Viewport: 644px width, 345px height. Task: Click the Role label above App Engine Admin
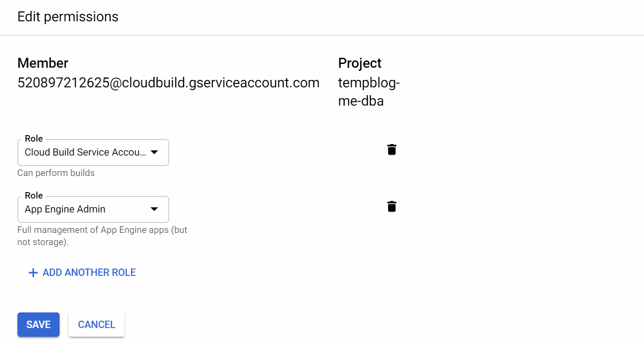point(34,196)
